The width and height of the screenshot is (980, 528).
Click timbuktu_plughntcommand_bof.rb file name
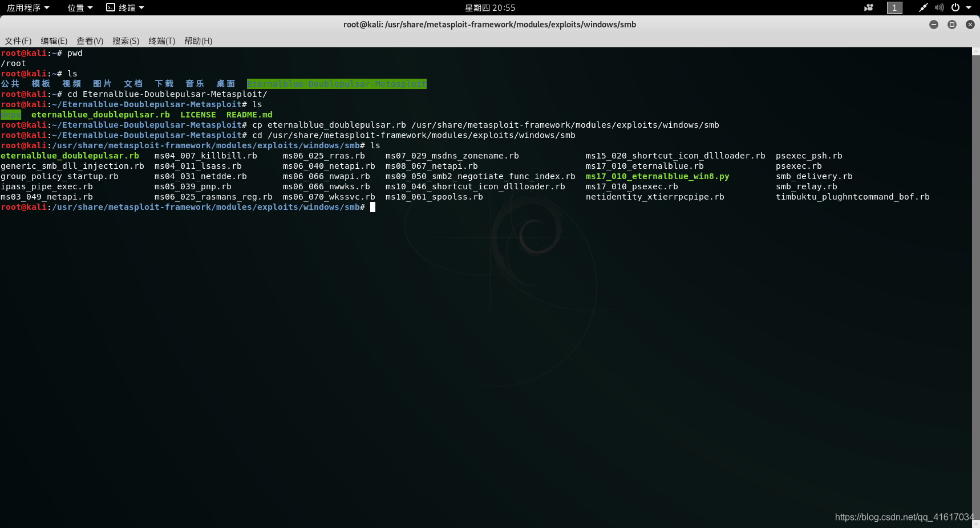pos(853,197)
